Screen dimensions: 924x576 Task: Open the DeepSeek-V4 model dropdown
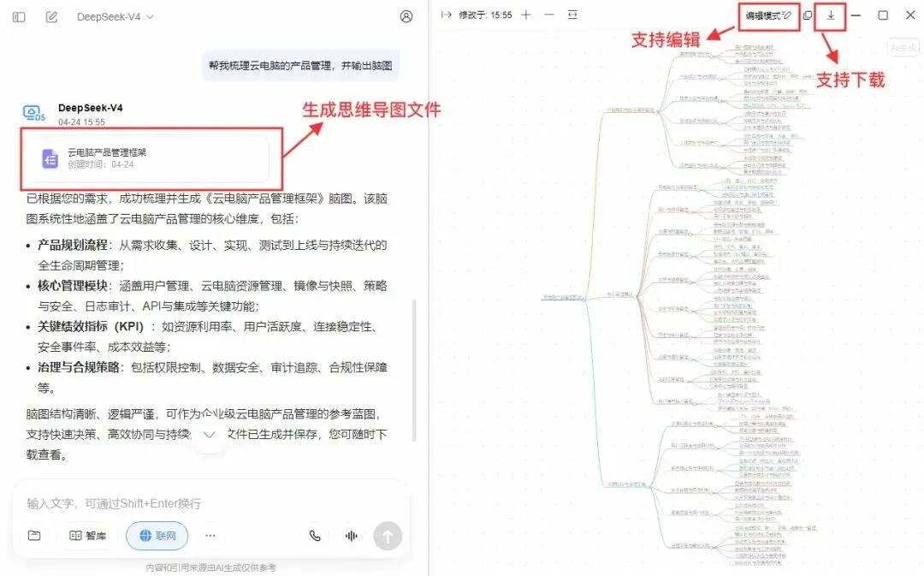click(x=115, y=17)
